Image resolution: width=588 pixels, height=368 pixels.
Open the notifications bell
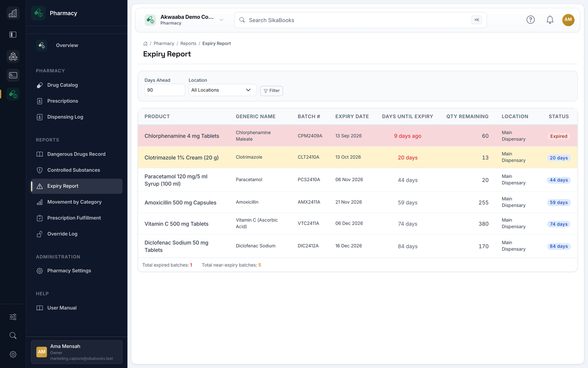(550, 20)
